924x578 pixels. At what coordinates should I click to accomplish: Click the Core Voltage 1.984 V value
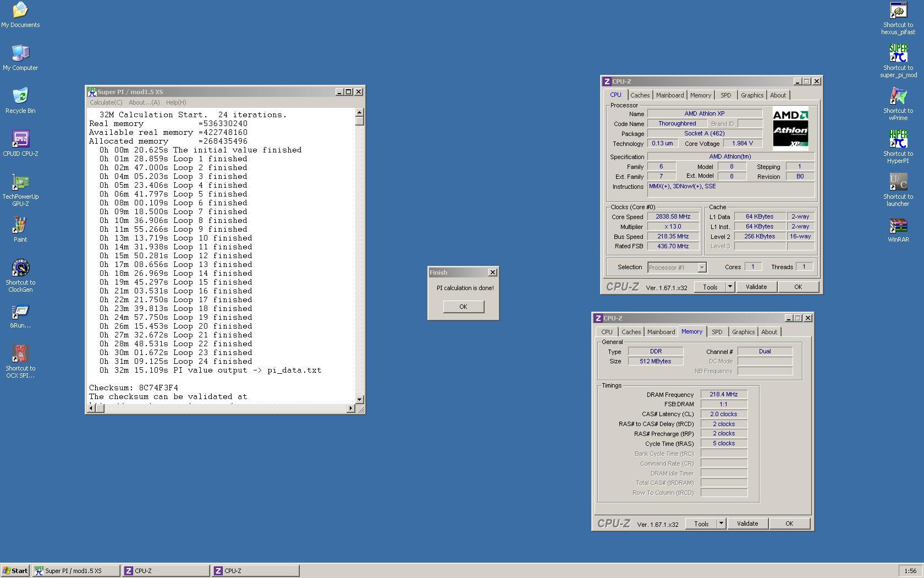pos(743,143)
